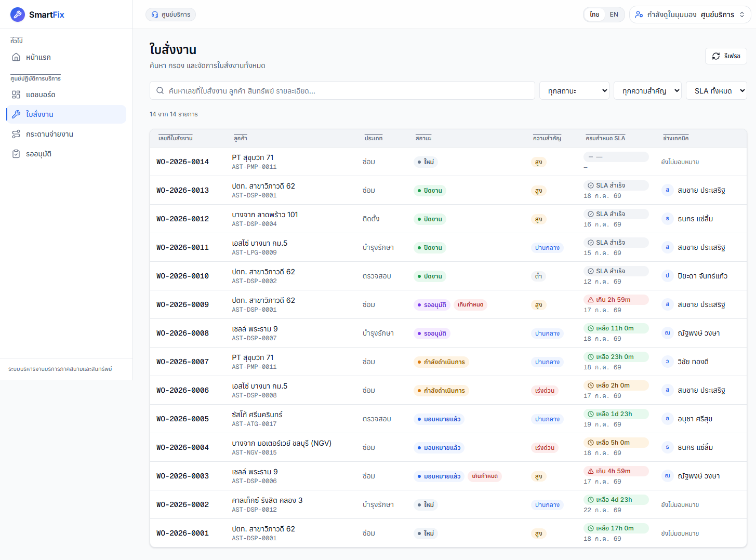Open the แดชบอร์ด dashboard icon
Viewport: 756px width, 560px height.
coord(16,95)
